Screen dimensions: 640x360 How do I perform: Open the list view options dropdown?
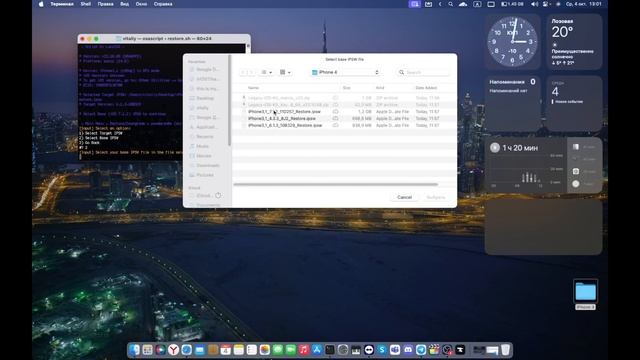267,72
